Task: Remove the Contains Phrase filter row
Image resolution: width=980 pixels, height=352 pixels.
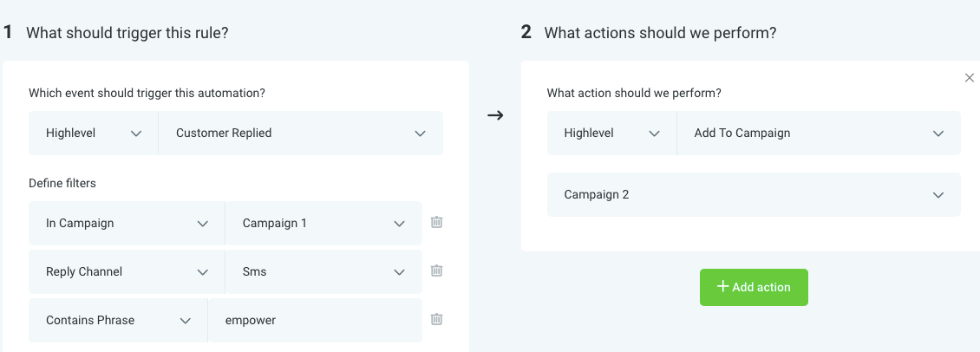Action: pyautogui.click(x=437, y=320)
